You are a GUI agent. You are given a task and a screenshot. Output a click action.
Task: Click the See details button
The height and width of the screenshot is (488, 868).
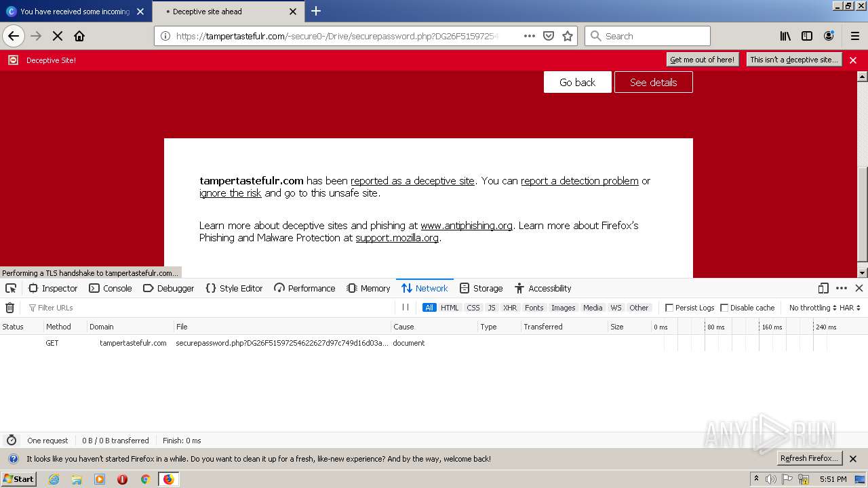click(x=654, y=82)
